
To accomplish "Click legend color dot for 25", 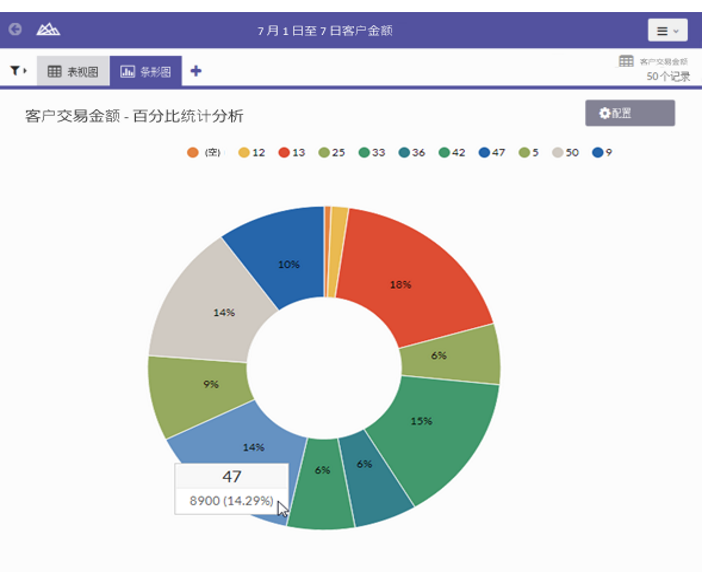I will point(324,153).
